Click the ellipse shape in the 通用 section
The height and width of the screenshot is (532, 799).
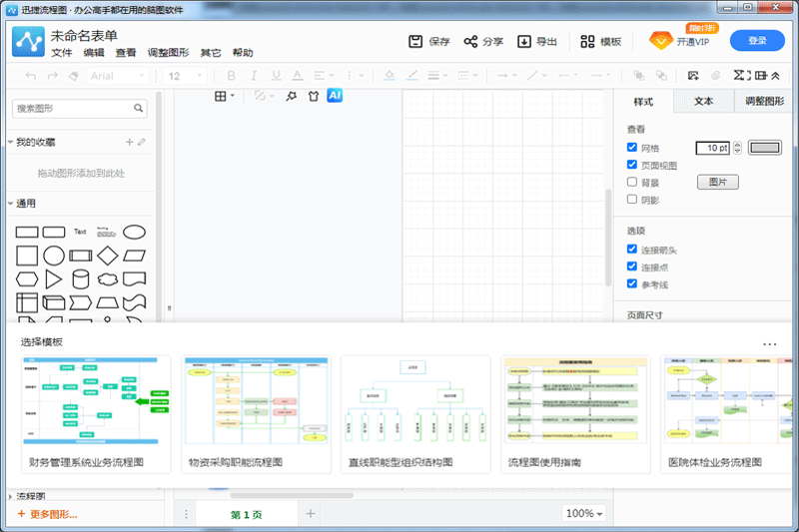point(134,232)
